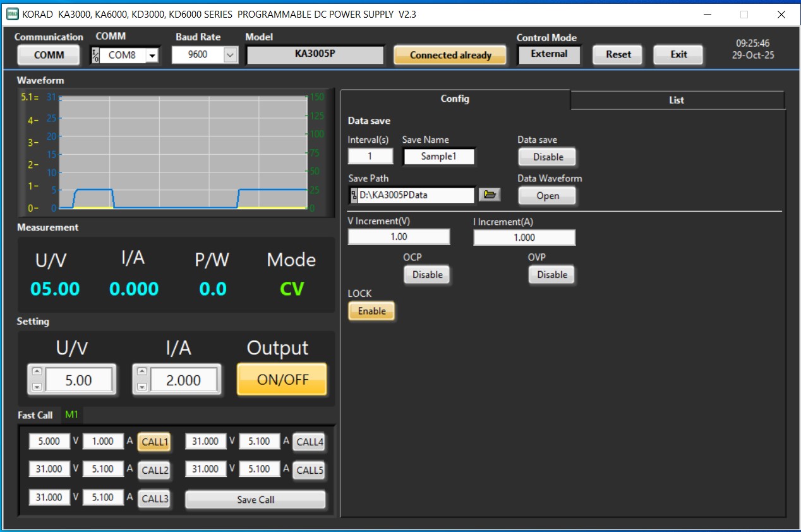Select the M1 Fast Call tab

click(71, 415)
